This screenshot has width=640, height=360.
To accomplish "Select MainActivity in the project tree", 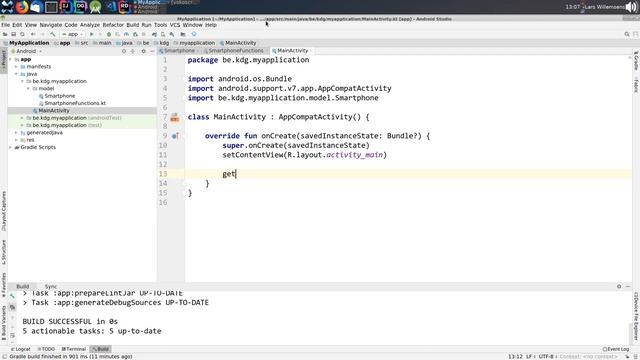I will (x=53, y=111).
